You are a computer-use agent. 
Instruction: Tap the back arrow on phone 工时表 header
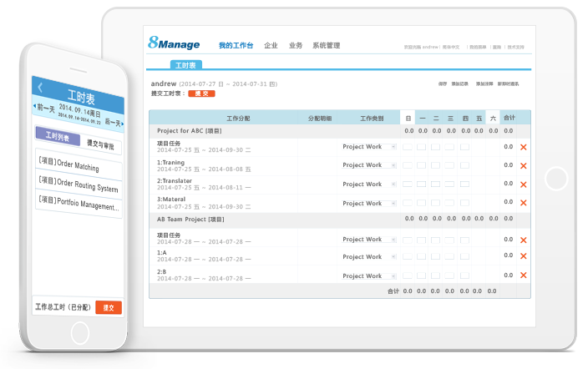point(40,88)
